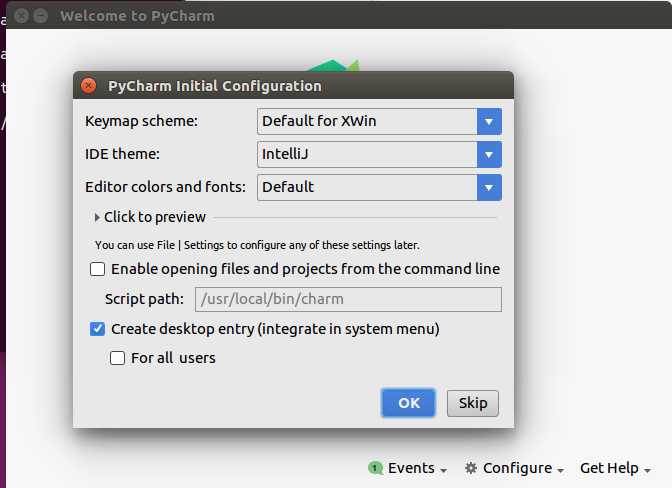Viewport: 672px width, 488px height.
Task: Close the Welcome to PyCharm window
Action: 21,16
